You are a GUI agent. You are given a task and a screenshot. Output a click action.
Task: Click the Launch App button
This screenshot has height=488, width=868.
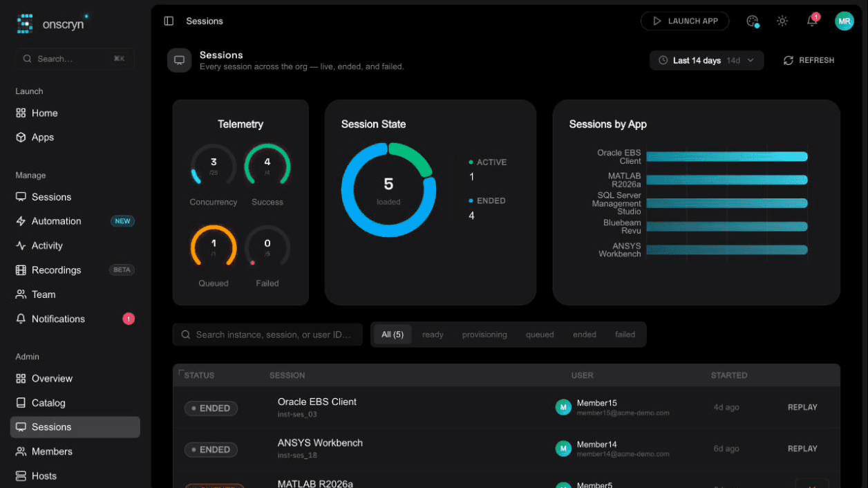click(x=685, y=21)
